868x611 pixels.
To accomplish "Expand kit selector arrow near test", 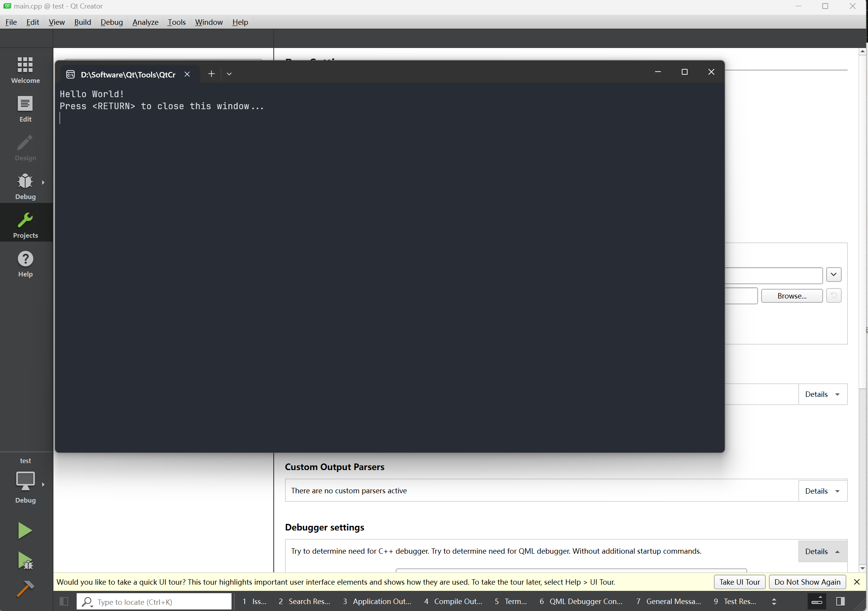I will pos(43,484).
